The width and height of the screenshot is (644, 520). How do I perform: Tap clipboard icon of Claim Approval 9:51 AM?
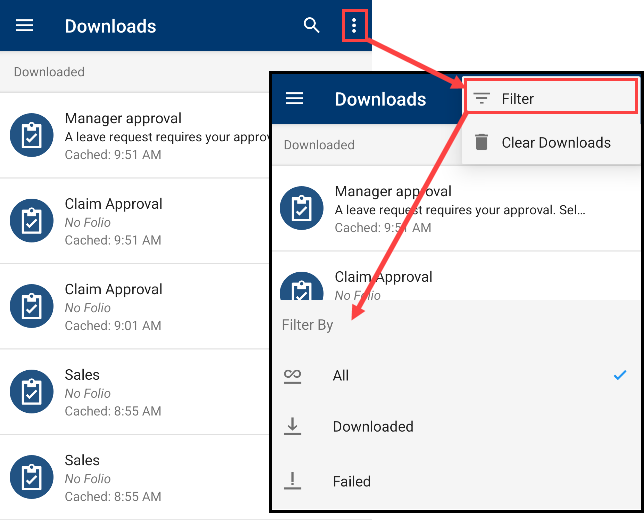tap(32, 221)
